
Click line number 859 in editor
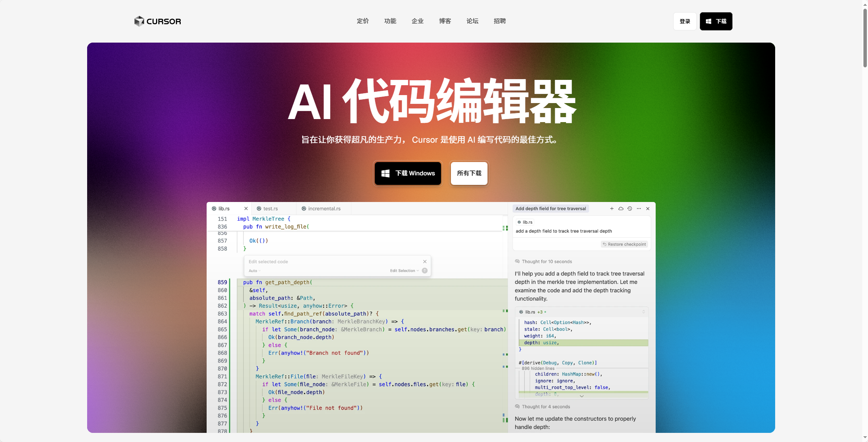pyautogui.click(x=222, y=282)
